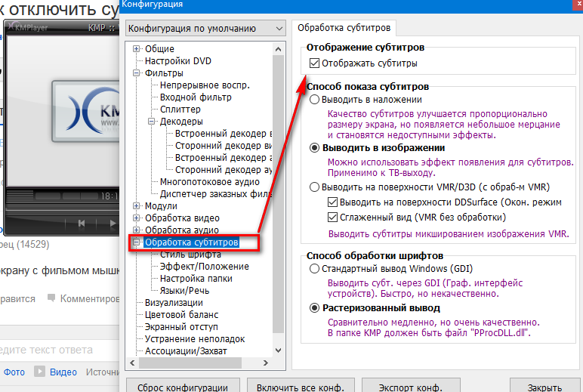Select Языки/Речь tree item
Viewport: 583px width, 392px height.
184,291
